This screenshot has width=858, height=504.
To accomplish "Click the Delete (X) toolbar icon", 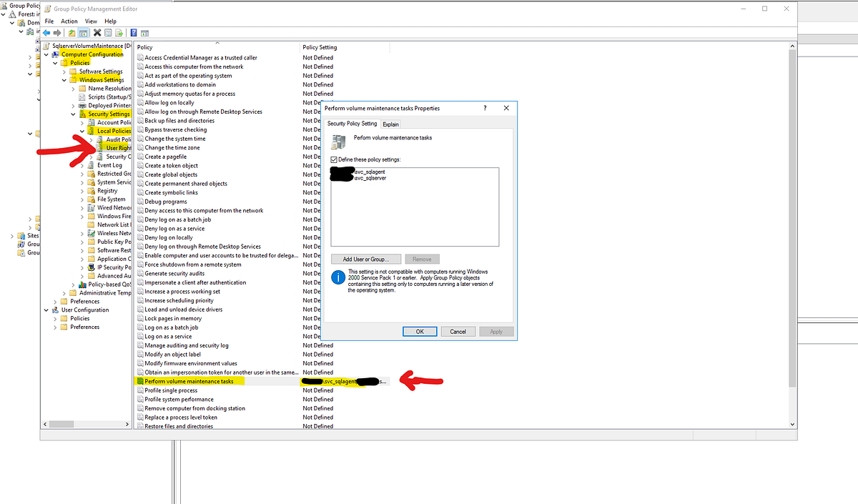I will (97, 32).
